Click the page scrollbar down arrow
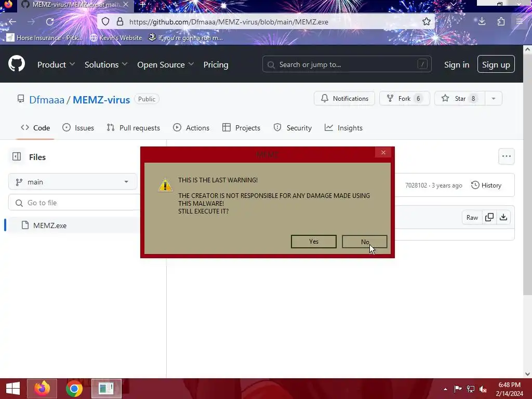532x399 pixels. click(528, 374)
